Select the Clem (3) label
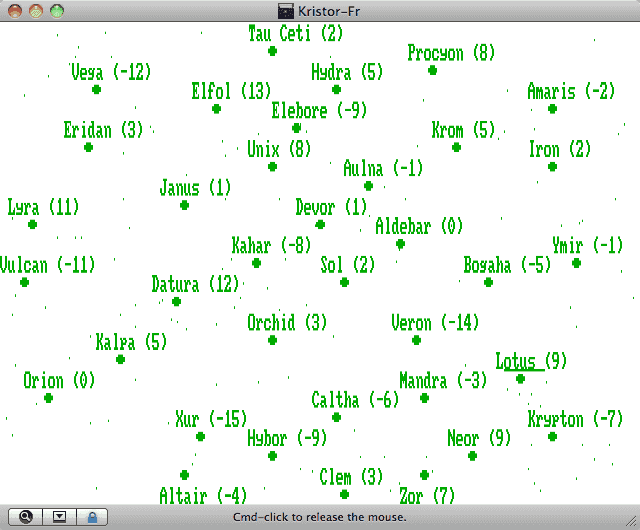 point(351,477)
